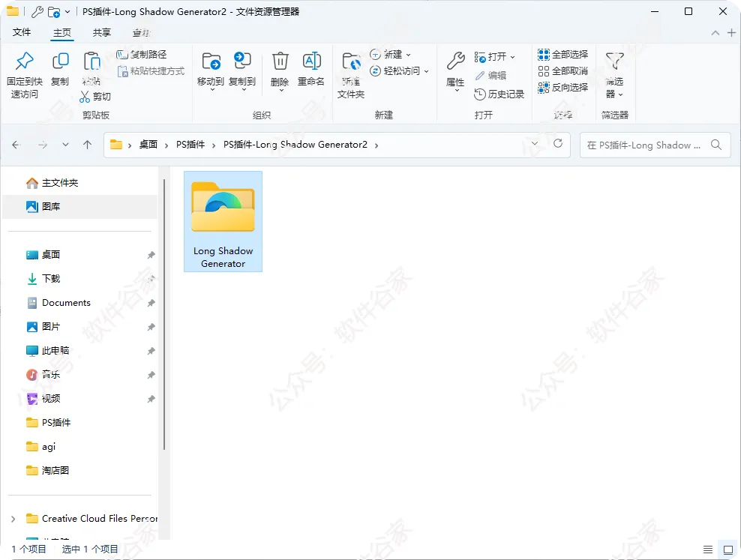Open the File (文件) menu tab

click(x=22, y=32)
